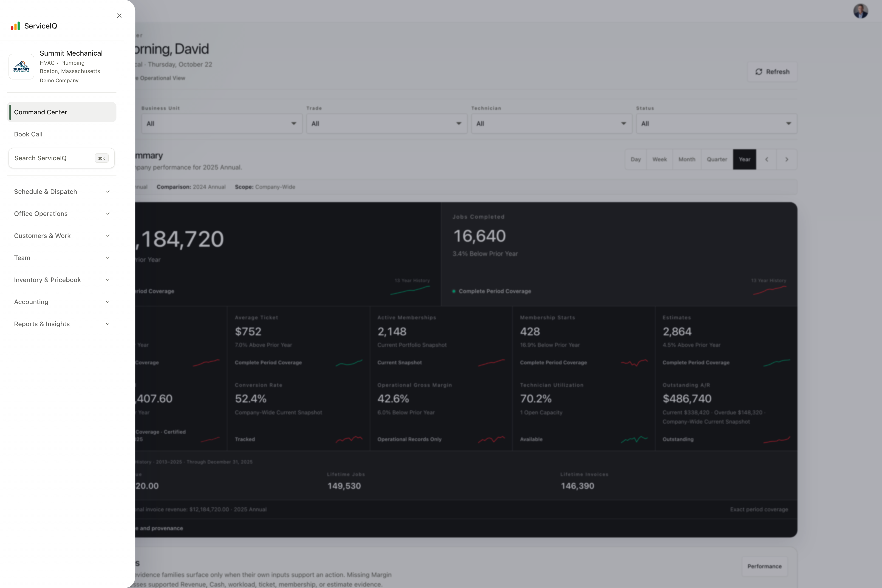Switch summary period to Month
The height and width of the screenshot is (588, 882).
click(x=687, y=159)
